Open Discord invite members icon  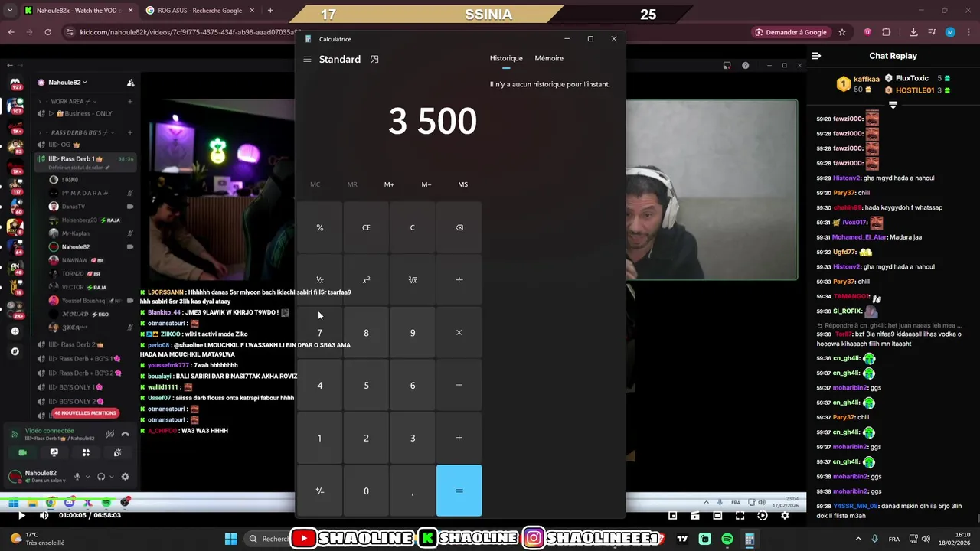click(131, 83)
